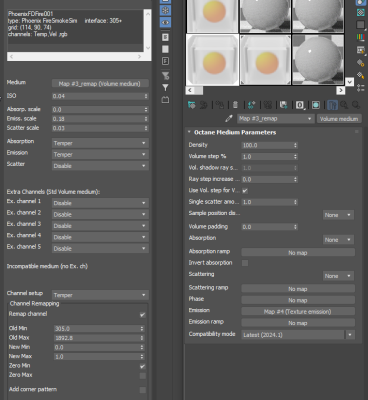368x400 pixels.
Task: Click the Map #4 (Texture emission) button
Action: 298,311
